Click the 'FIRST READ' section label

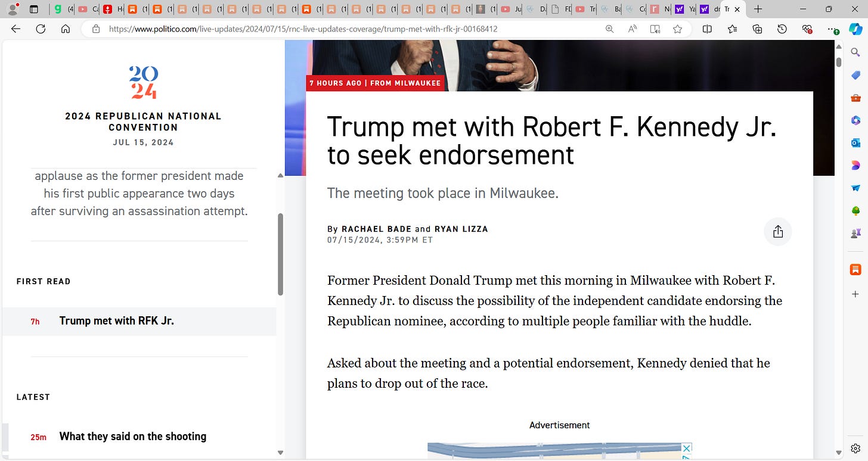click(44, 281)
